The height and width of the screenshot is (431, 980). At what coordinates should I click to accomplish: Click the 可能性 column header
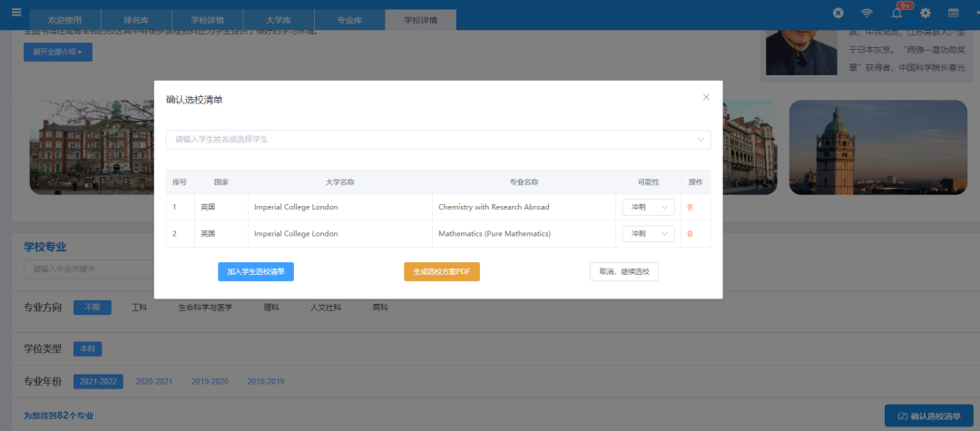click(648, 182)
